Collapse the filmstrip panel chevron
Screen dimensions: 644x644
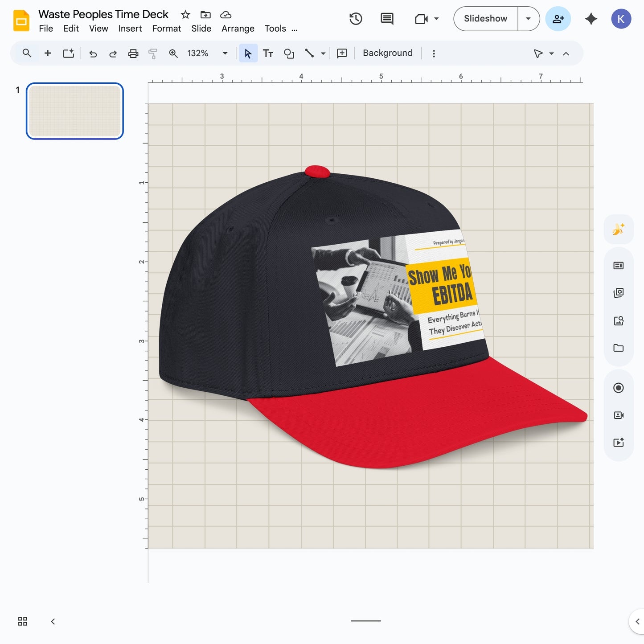coord(53,621)
